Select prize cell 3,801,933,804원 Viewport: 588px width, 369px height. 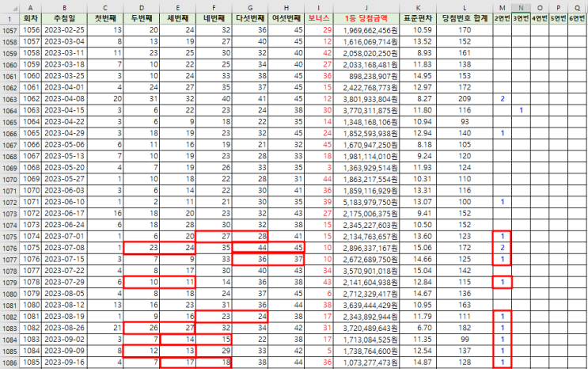366,99
